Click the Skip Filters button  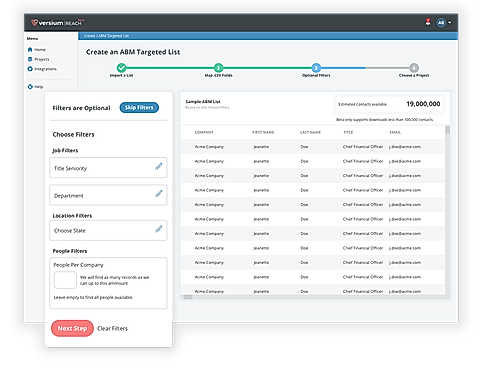pyautogui.click(x=139, y=107)
